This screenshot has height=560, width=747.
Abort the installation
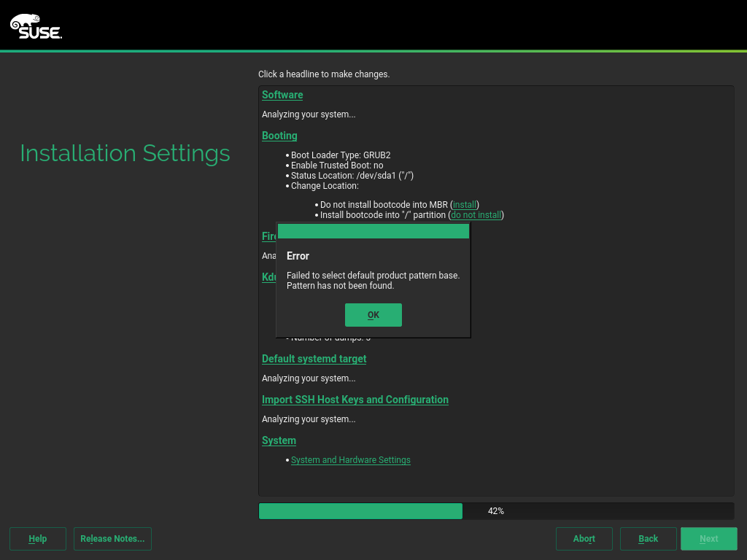tap(584, 539)
